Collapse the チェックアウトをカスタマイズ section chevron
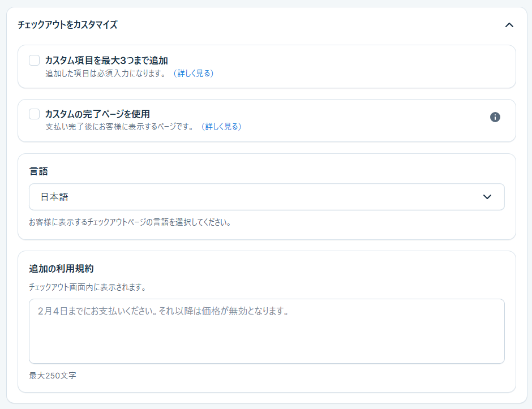Viewport: 532px width, 409px height. pyautogui.click(x=509, y=25)
